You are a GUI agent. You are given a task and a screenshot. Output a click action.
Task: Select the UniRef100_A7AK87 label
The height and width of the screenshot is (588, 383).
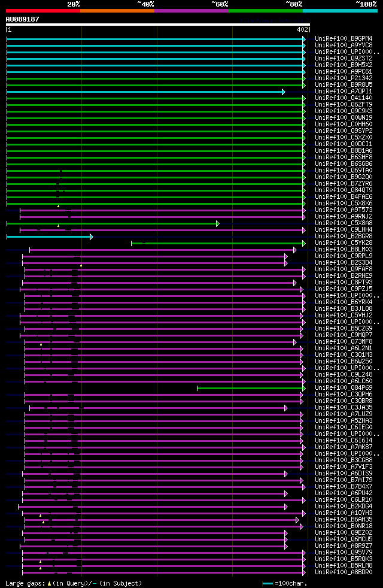tap(344, 447)
